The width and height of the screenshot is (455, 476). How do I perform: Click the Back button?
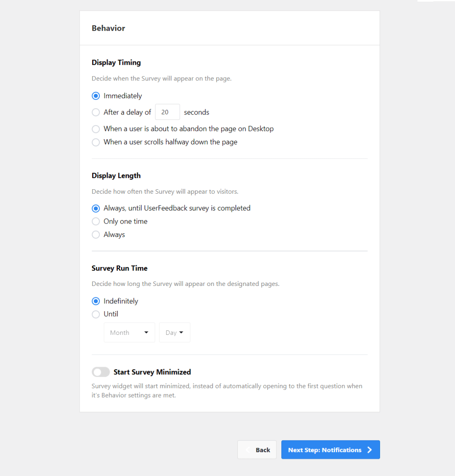257,449
